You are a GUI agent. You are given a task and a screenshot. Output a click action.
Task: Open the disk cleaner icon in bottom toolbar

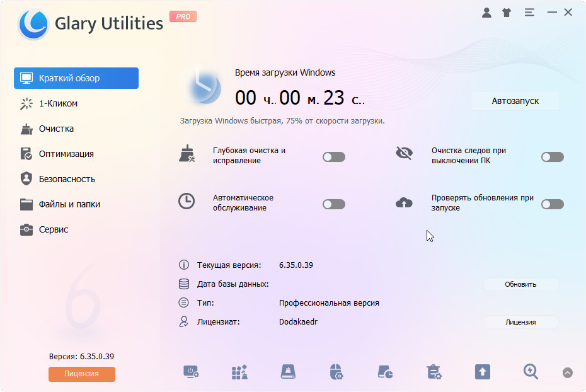coord(288,372)
